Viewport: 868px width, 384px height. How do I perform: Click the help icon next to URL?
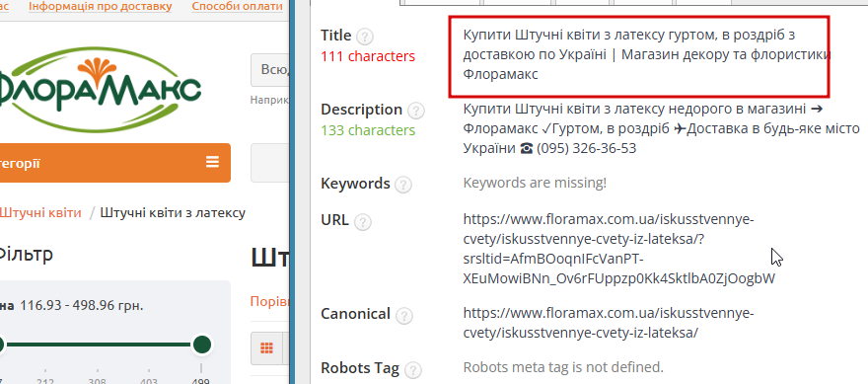click(x=362, y=223)
